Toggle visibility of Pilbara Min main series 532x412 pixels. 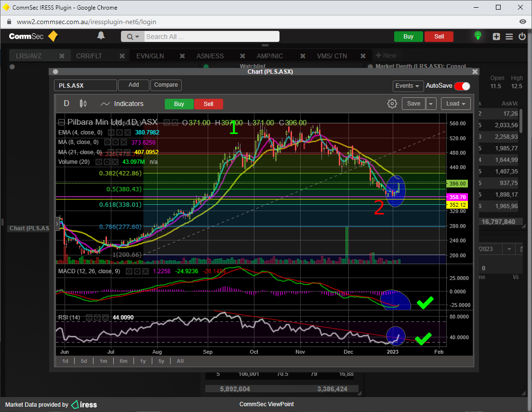click(x=167, y=122)
